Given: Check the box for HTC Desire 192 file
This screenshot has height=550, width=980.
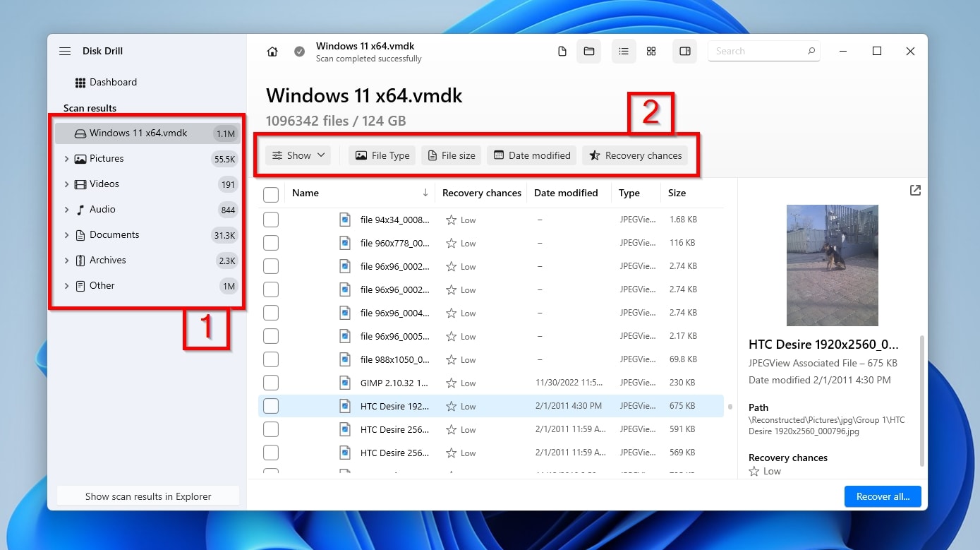Looking at the screenshot, I should [271, 407].
